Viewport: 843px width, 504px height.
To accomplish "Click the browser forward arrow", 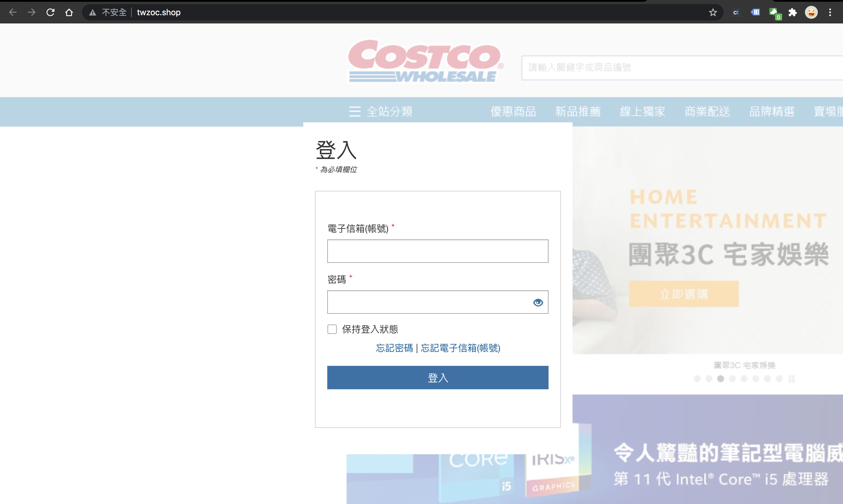I will tap(32, 13).
